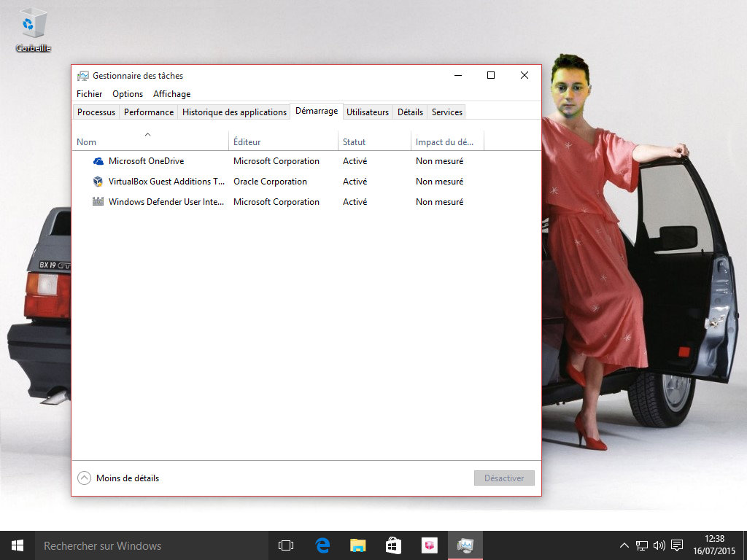Screen dimensions: 747x560
Task: Switch to the Utilisateurs tab
Action: pos(368,112)
